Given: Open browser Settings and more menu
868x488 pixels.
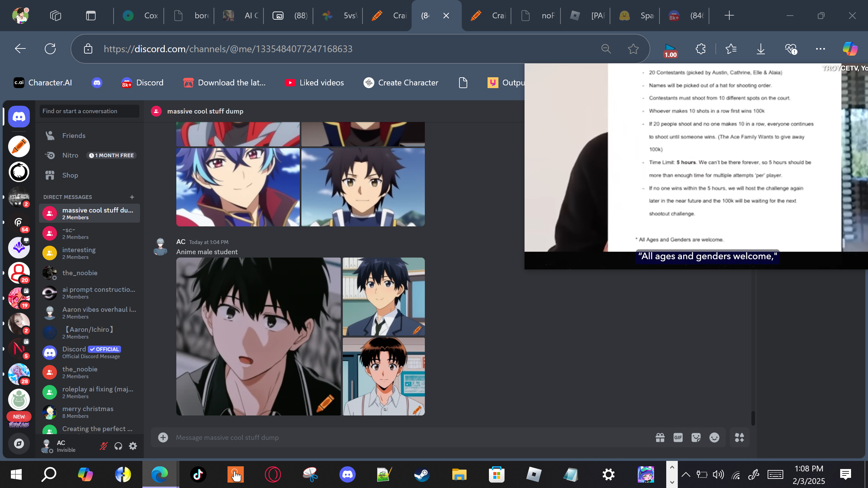Looking at the screenshot, I should [x=821, y=49].
